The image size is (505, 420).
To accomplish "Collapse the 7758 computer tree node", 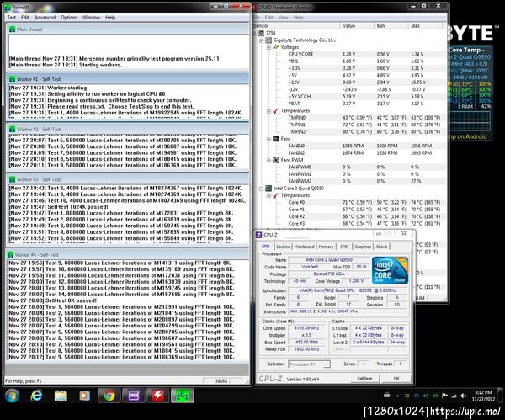I will coord(255,33).
